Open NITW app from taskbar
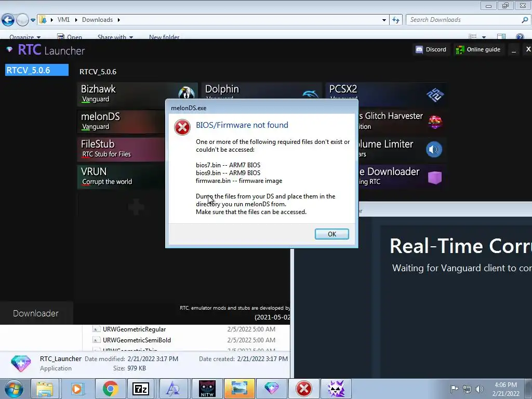Viewport: 532px width, 399px height. [207, 389]
